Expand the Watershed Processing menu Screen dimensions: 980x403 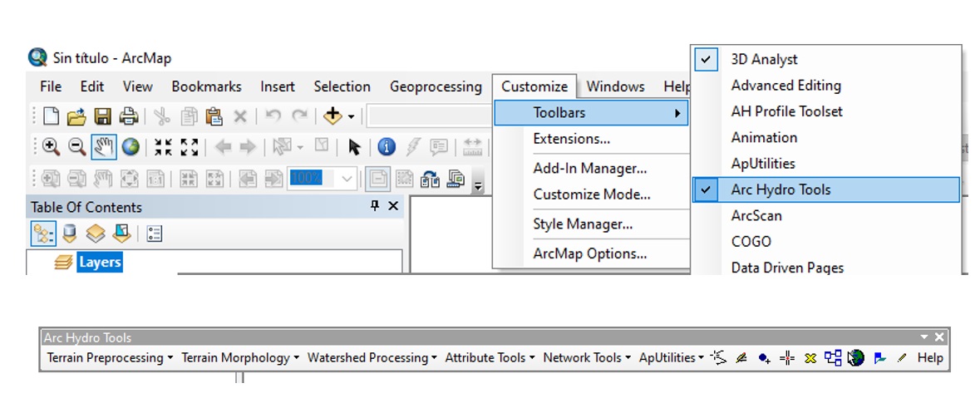click(372, 358)
